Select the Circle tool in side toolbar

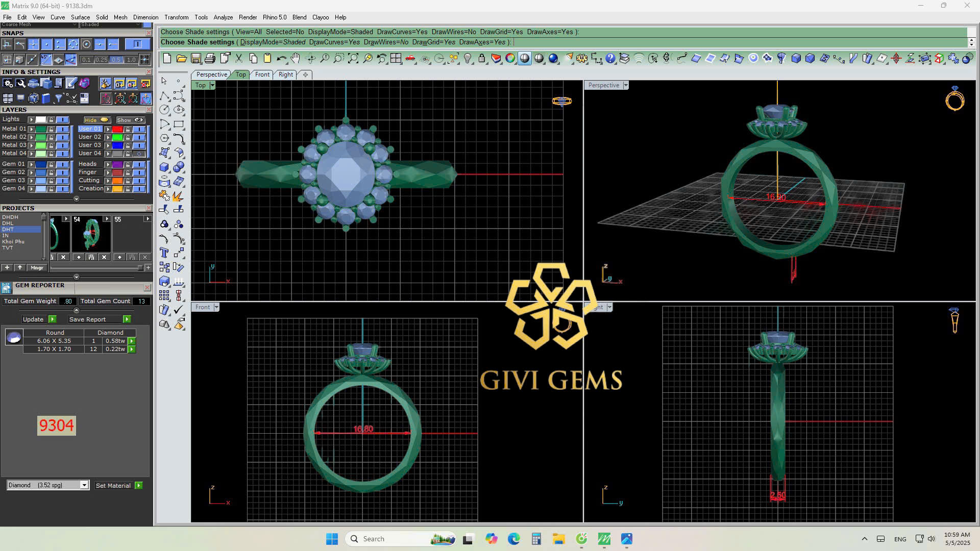164,110
